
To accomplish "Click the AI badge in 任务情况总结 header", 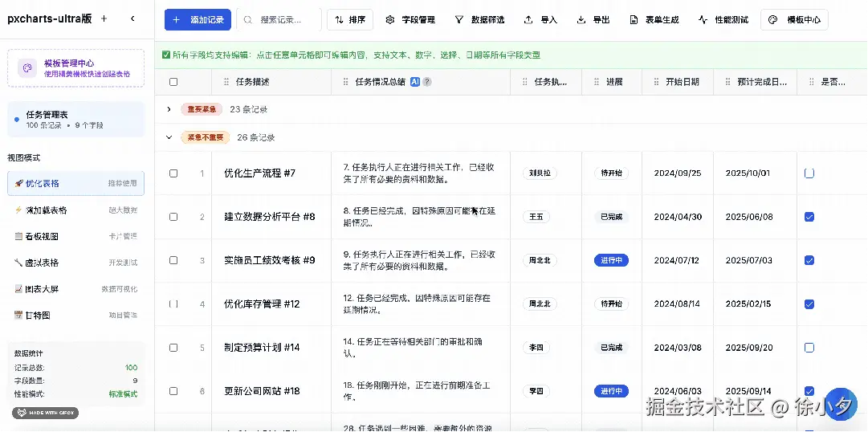I will click(415, 81).
